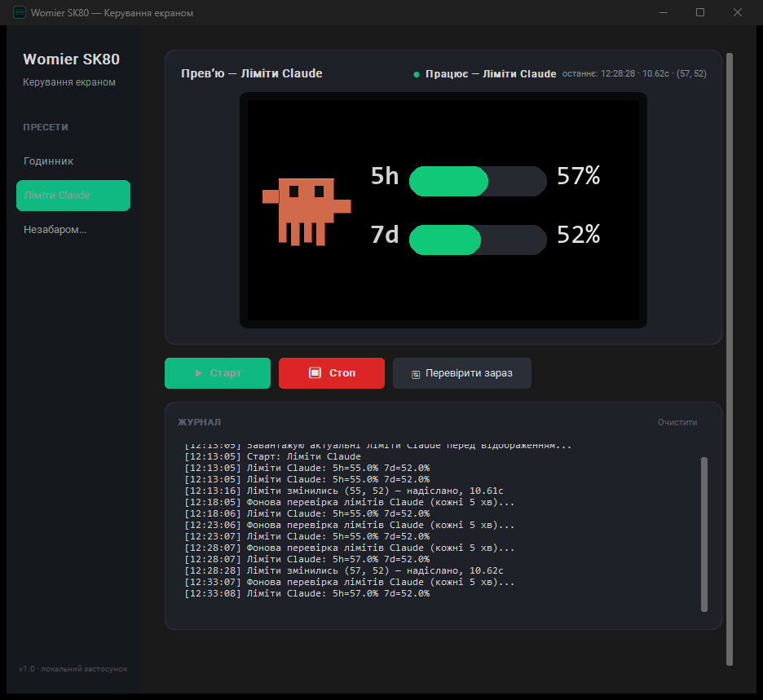Click the log entry at [12:33:08]
763x700 pixels.
click(307, 593)
